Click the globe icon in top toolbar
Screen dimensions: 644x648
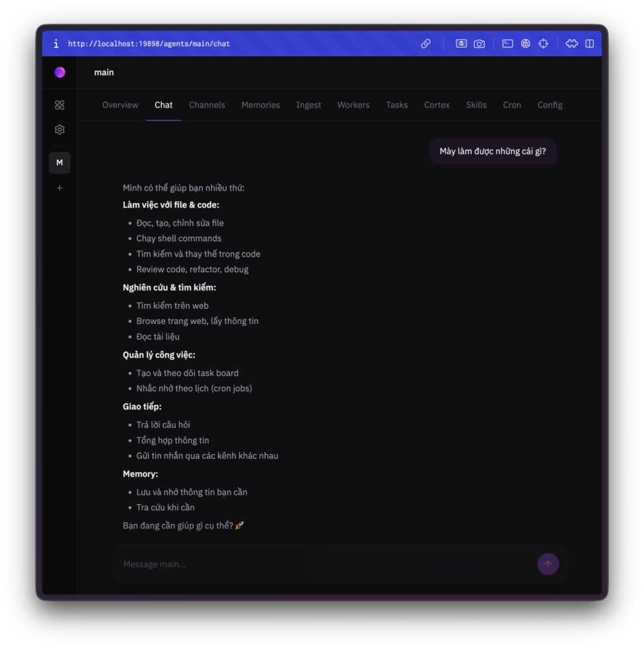(525, 44)
